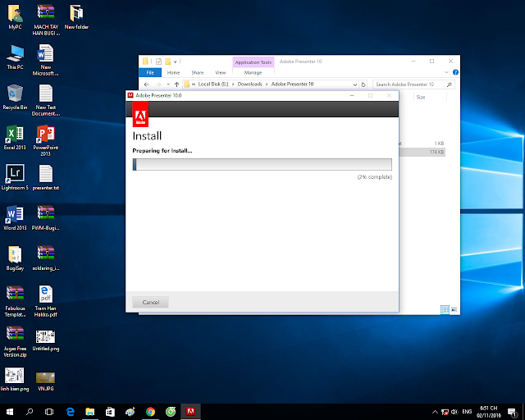Show hidden system tray icons
The width and height of the screenshot is (525, 420).
click(435, 412)
